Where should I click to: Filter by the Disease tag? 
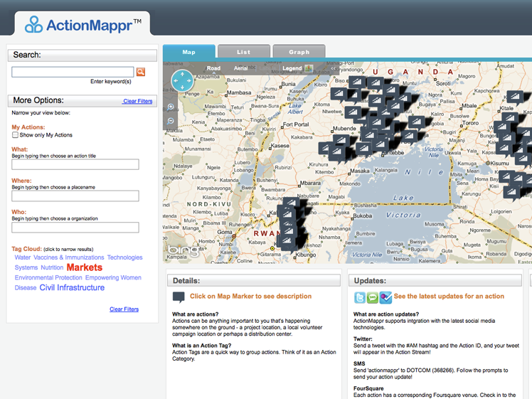(26, 288)
